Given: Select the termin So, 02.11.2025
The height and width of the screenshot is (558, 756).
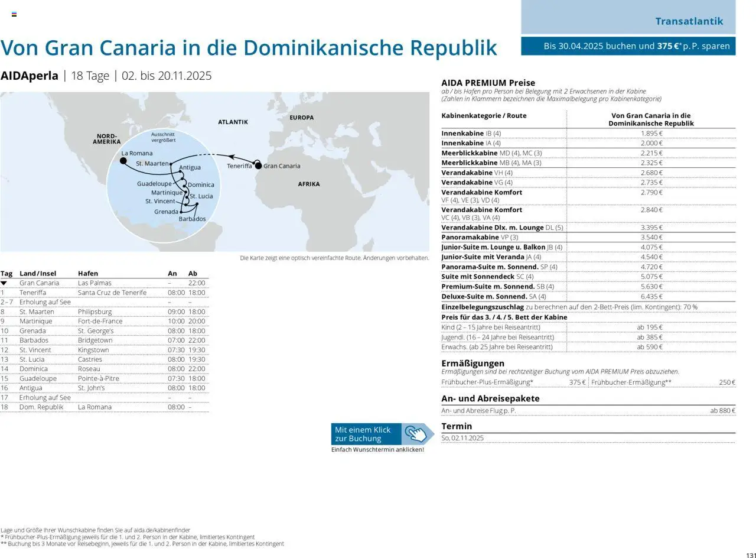Looking at the screenshot, I should tap(464, 437).
